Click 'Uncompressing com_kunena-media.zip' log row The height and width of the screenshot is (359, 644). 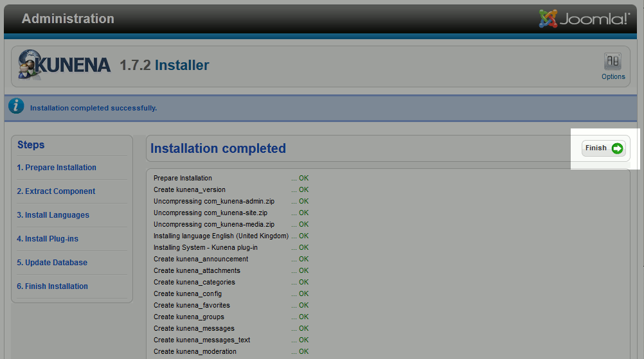tap(231, 224)
